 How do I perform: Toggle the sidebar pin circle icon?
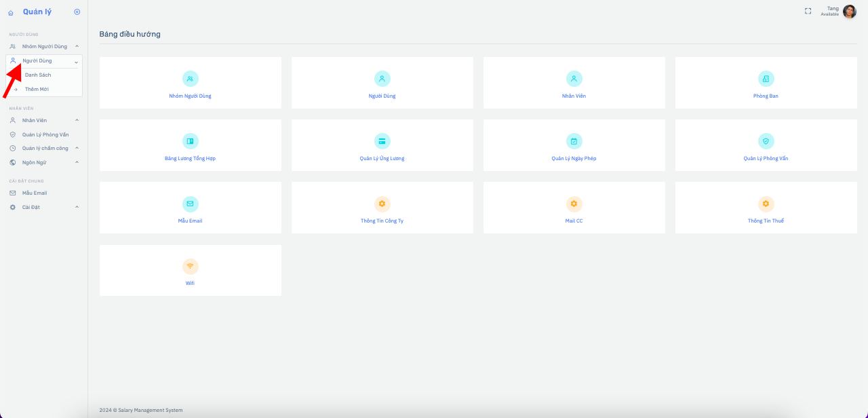(x=77, y=12)
